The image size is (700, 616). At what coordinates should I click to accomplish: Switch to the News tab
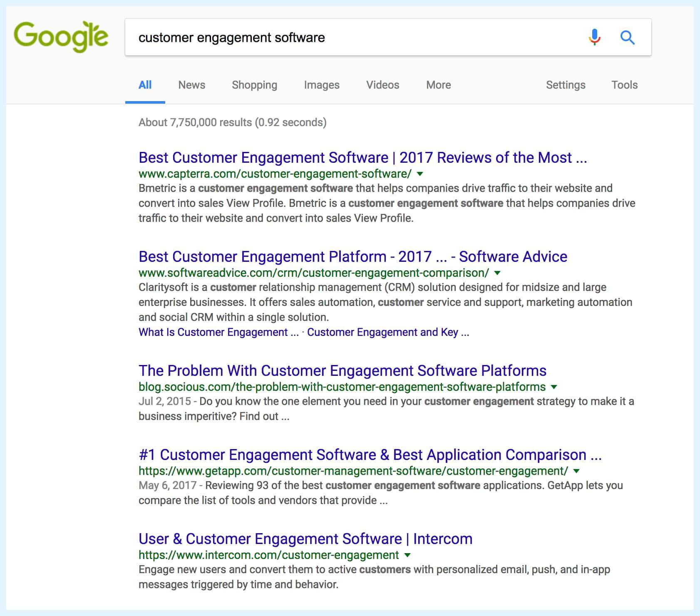coord(191,85)
